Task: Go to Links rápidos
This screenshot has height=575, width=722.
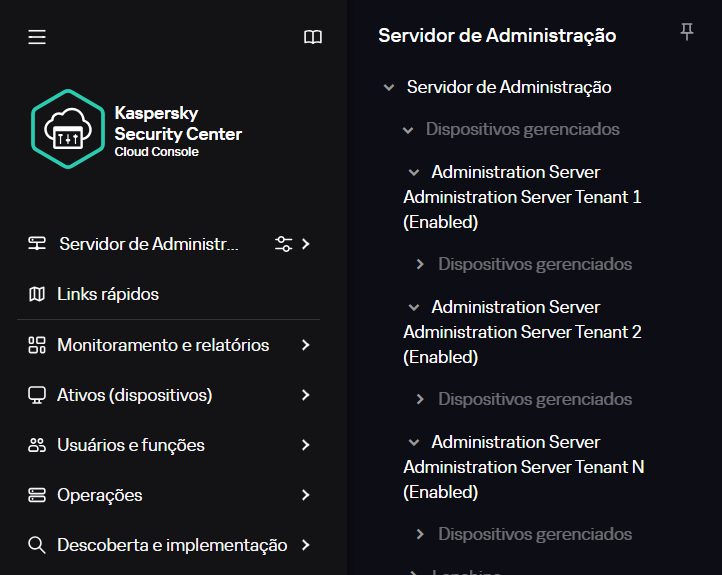Action: tap(108, 294)
